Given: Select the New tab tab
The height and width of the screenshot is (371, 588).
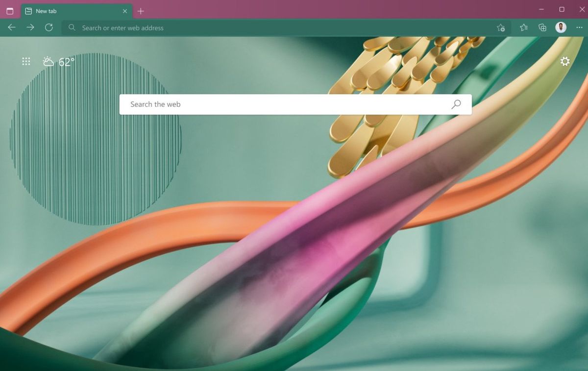Looking at the screenshot, I should pos(76,11).
